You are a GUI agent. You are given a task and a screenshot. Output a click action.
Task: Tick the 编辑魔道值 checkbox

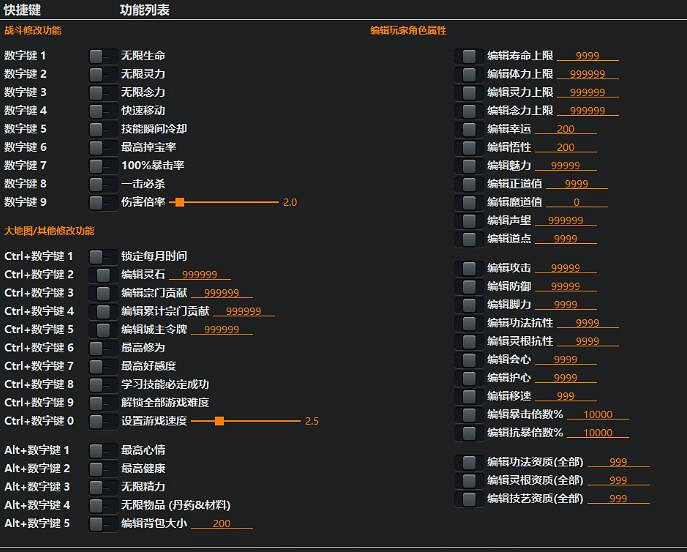click(x=468, y=202)
